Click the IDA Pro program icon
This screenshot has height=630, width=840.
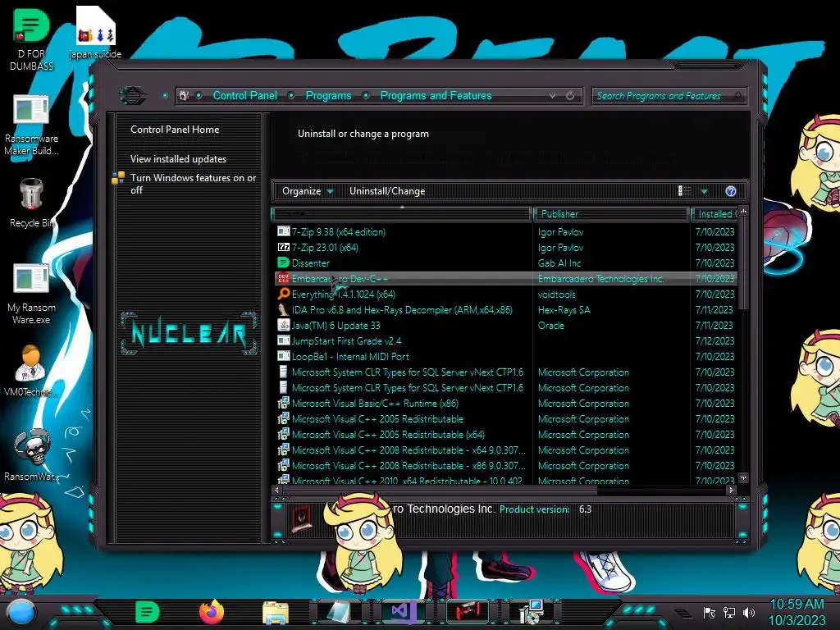point(283,309)
